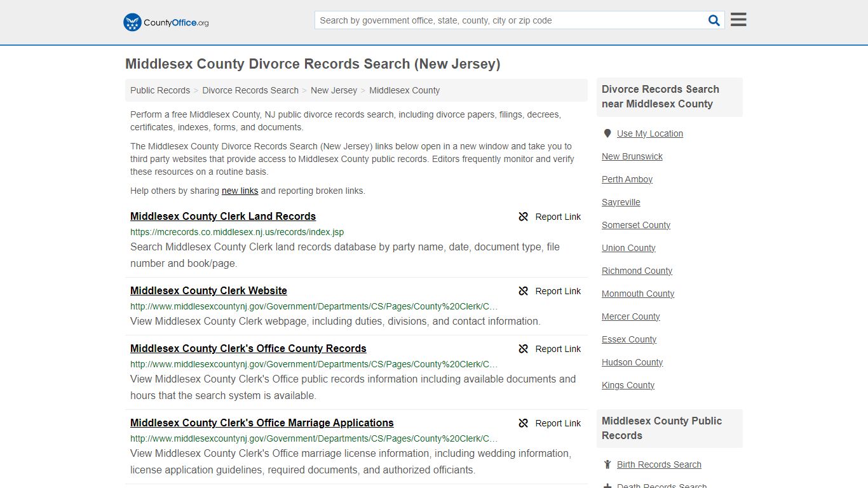Image resolution: width=868 pixels, height=488 pixels.
Task: Click Use My Location
Action: click(x=650, y=133)
